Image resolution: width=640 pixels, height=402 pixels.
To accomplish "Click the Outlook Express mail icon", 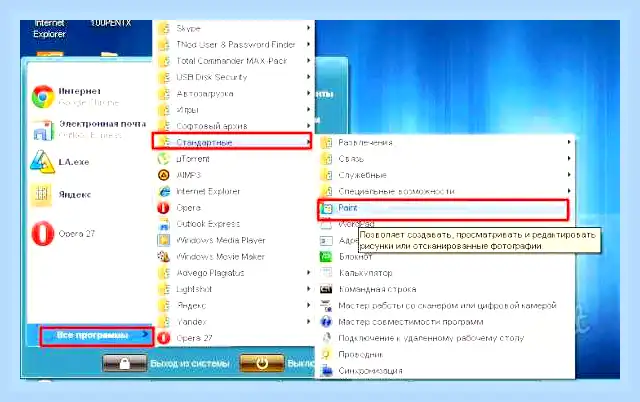I will coord(43,130).
